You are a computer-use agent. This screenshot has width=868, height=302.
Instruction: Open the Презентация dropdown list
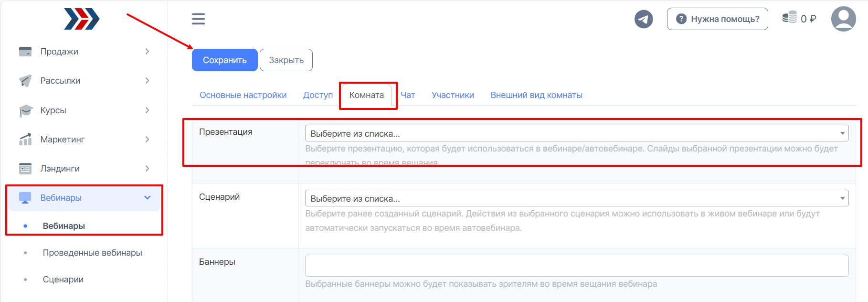[x=576, y=133]
